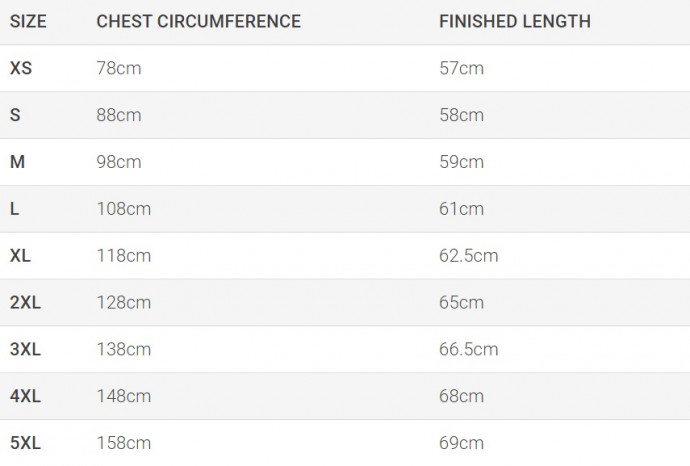Select the XS size row label
Viewport: 690px width, 466px height.
pyautogui.click(x=21, y=68)
